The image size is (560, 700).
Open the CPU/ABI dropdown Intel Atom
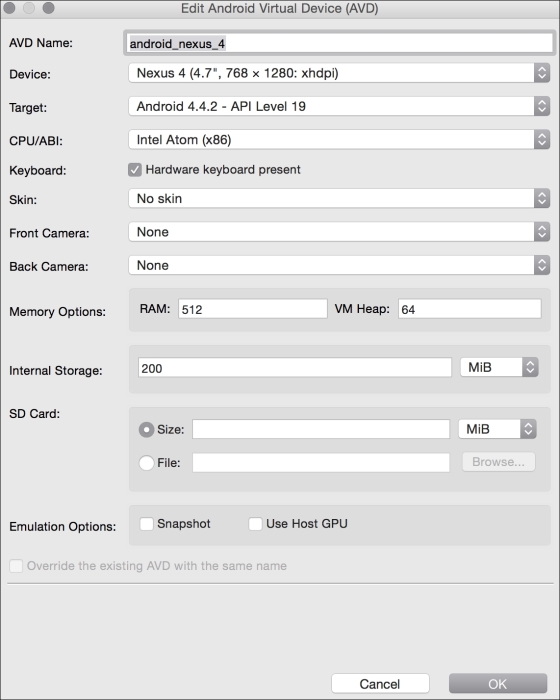pyautogui.click(x=339, y=140)
